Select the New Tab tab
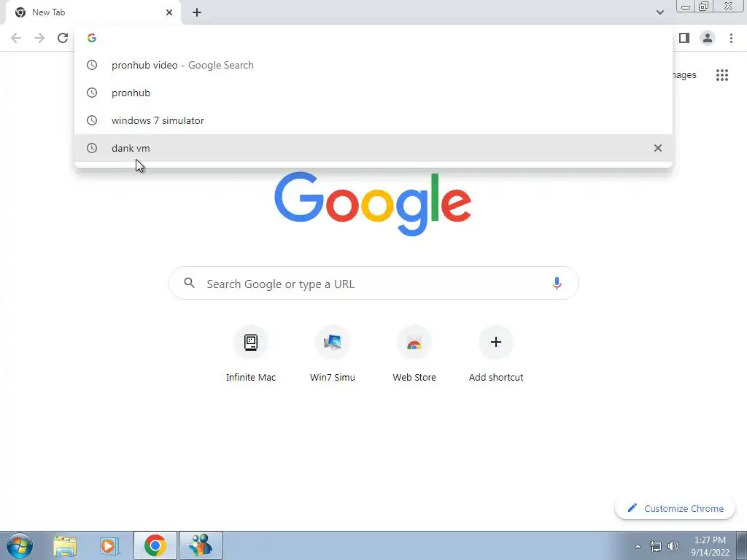The height and width of the screenshot is (560, 747). 93,13
